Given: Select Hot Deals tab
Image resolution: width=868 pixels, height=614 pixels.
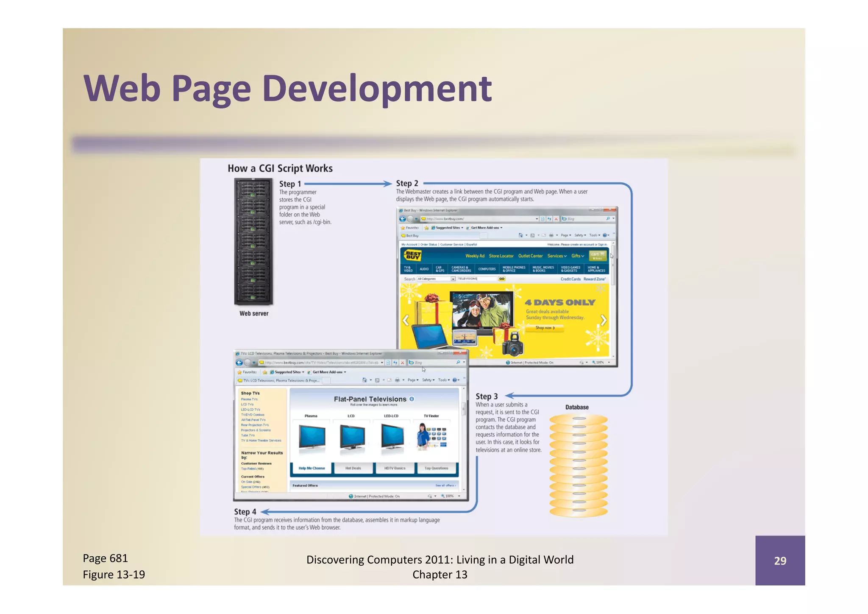Looking at the screenshot, I should pos(353,468).
